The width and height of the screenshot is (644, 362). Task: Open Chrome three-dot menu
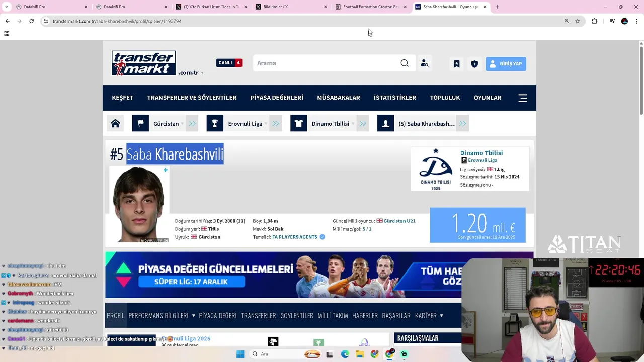[636, 21]
